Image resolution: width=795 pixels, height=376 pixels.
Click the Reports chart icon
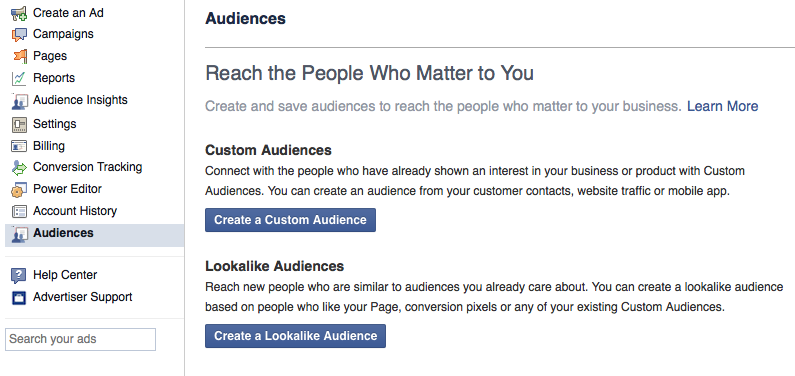tap(19, 78)
